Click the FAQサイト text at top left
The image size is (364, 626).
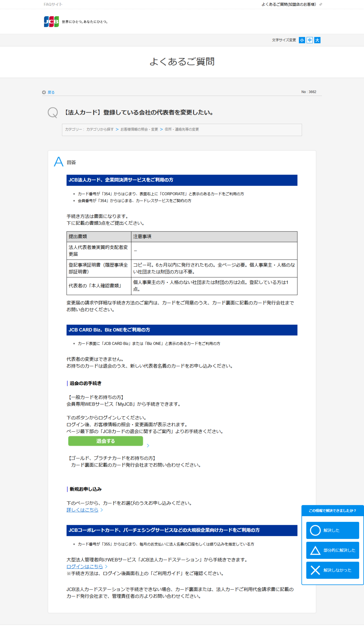click(53, 4)
